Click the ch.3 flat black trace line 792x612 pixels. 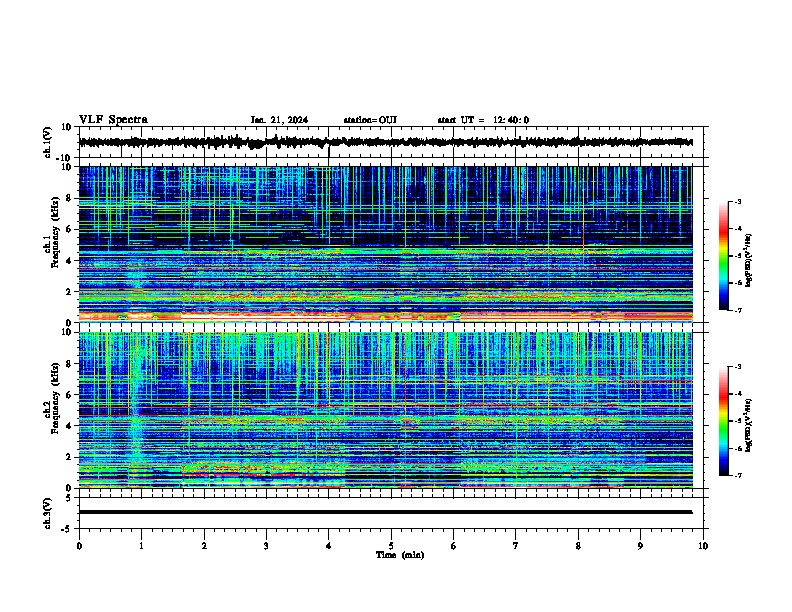coord(385,512)
